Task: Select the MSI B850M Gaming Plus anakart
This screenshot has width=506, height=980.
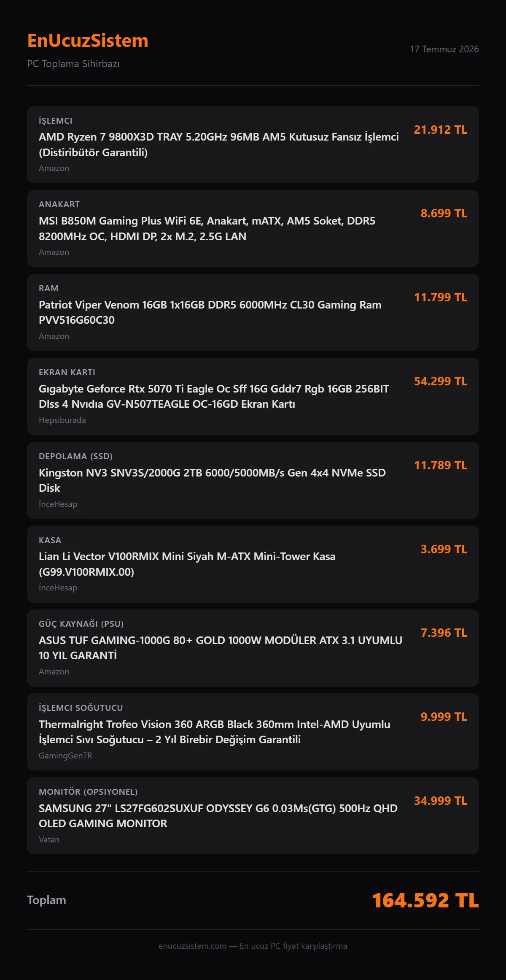Action: (207, 228)
